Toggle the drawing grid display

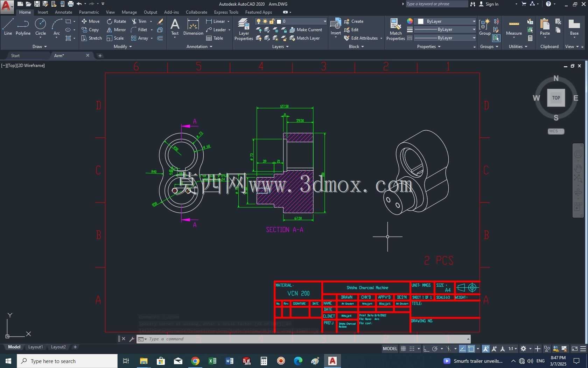(403, 349)
